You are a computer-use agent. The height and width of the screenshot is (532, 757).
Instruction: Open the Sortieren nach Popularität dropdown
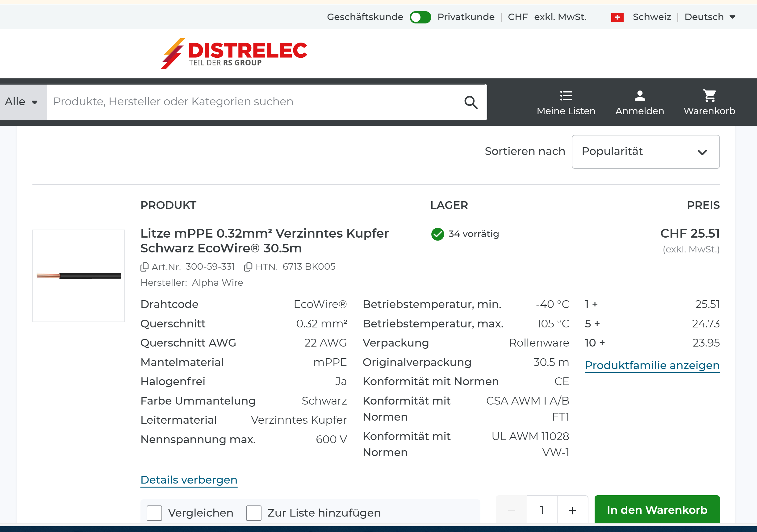645,152
